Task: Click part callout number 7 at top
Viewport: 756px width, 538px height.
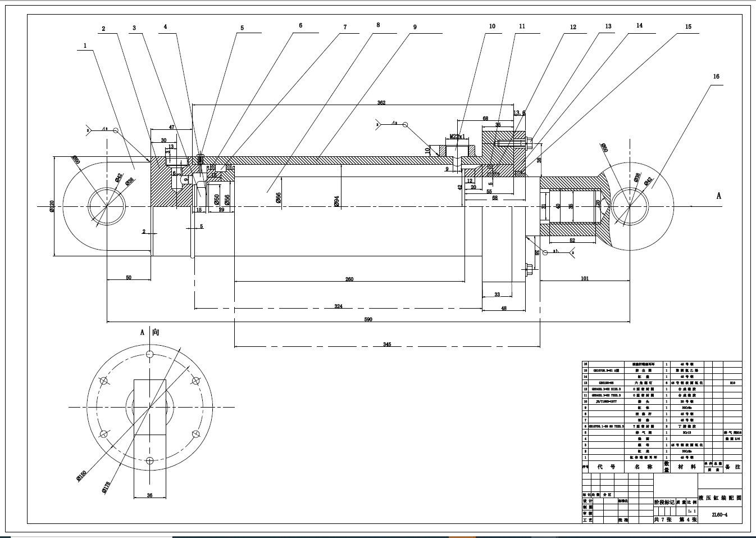Action: pyautogui.click(x=345, y=26)
